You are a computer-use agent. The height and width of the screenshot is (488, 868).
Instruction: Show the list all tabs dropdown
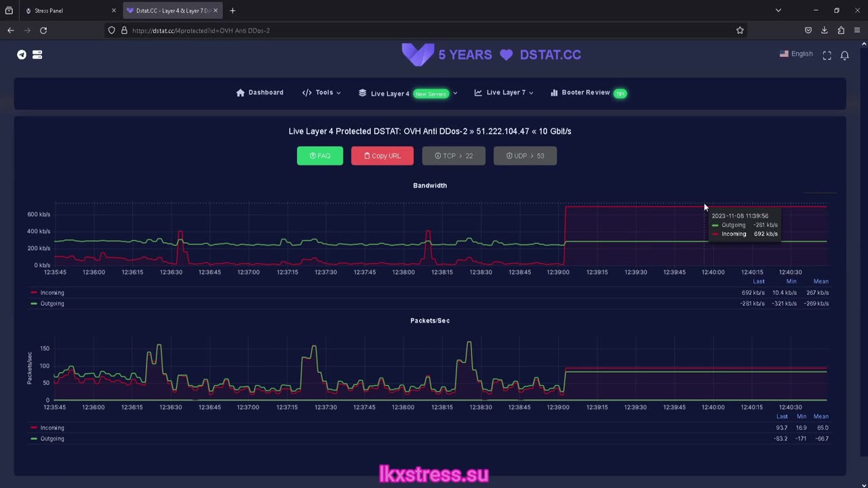coord(778,11)
